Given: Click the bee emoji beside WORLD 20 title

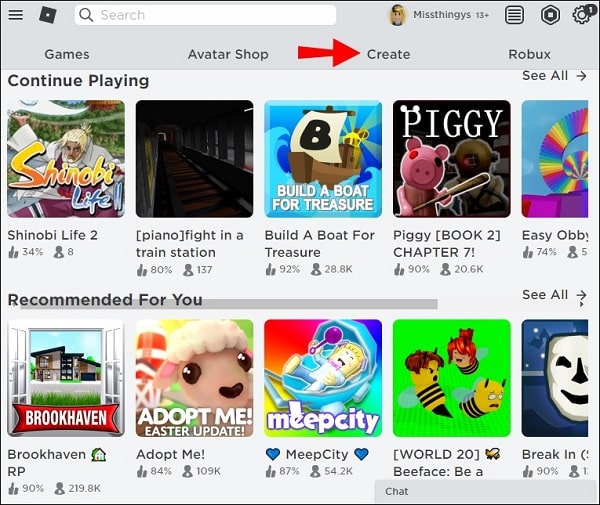Looking at the screenshot, I should coord(493,454).
